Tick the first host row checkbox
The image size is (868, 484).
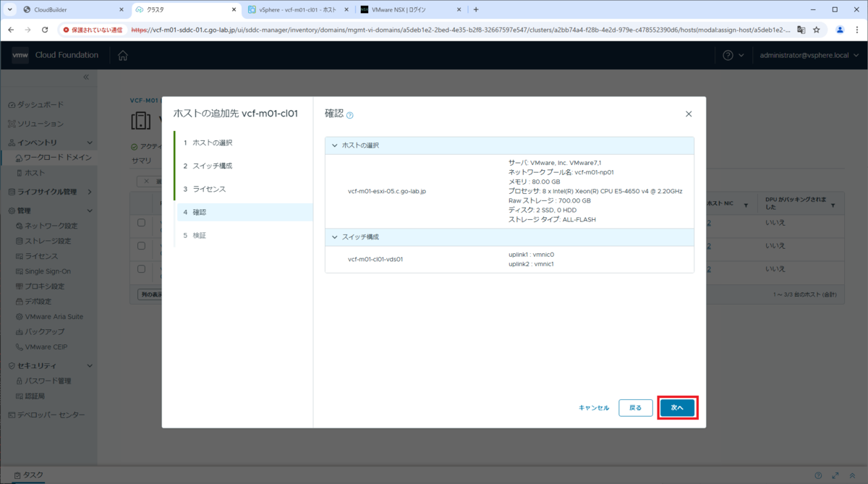pos(142,223)
